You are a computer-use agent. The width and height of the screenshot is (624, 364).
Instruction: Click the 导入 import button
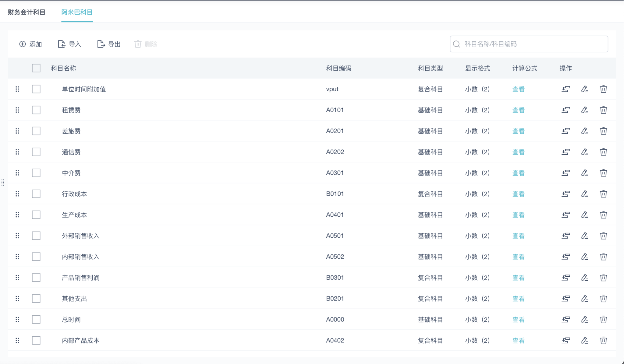(x=69, y=44)
